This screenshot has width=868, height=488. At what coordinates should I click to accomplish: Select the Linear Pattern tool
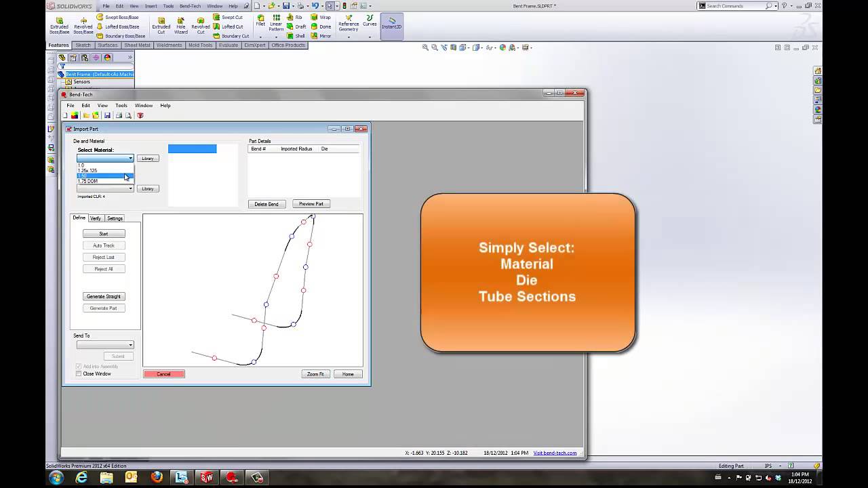coord(276,23)
